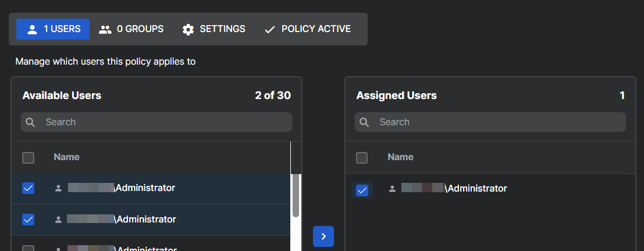The width and height of the screenshot is (644, 251).
Task: Uncheck the second Available Users Administrator row
Action: [x=29, y=220]
